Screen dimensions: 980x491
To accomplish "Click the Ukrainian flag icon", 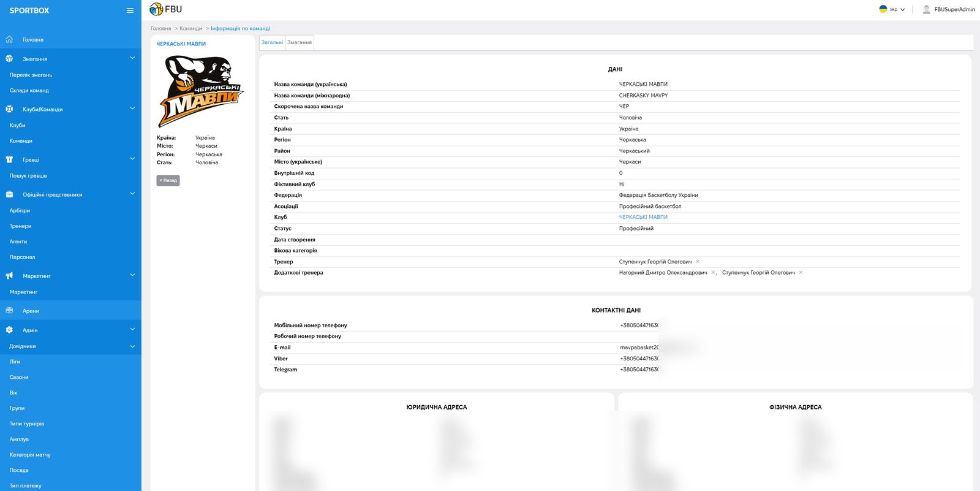I will tap(883, 9).
